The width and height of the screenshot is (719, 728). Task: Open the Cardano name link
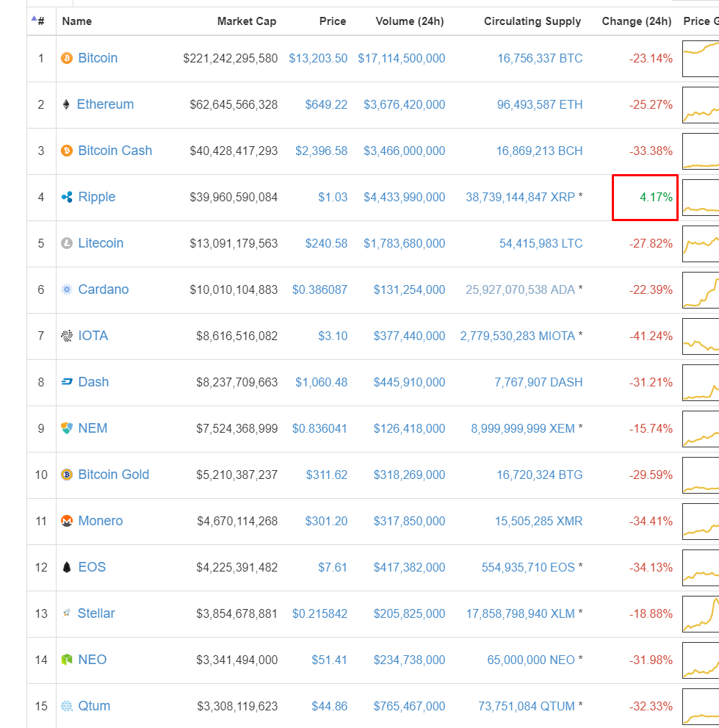[x=104, y=289]
